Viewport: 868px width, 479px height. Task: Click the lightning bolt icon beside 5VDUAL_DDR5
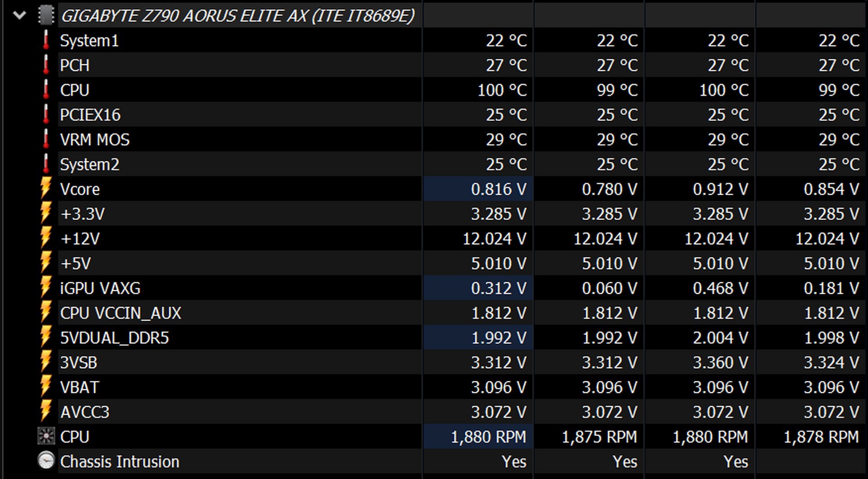click(46, 337)
